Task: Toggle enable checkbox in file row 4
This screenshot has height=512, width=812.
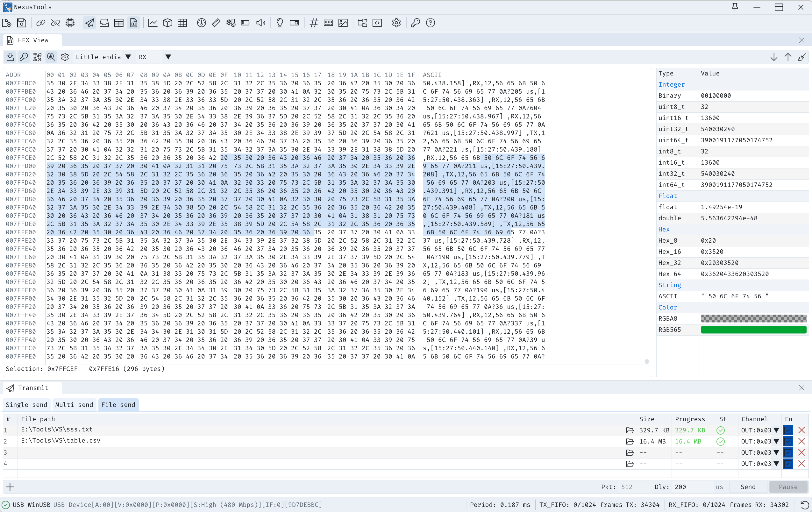Action: 788,464
